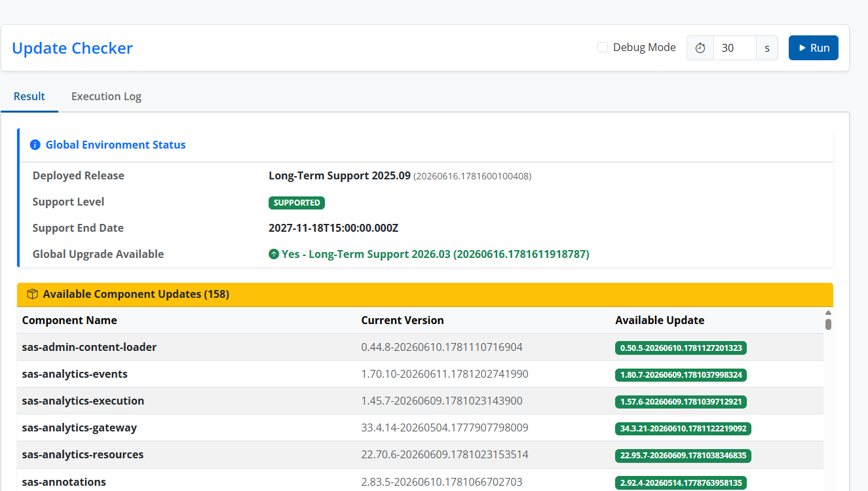Click the 22.95.7-20260609.1781038346835 update badge
Viewport: 868px width, 491px height.
pyautogui.click(x=683, y=455)
